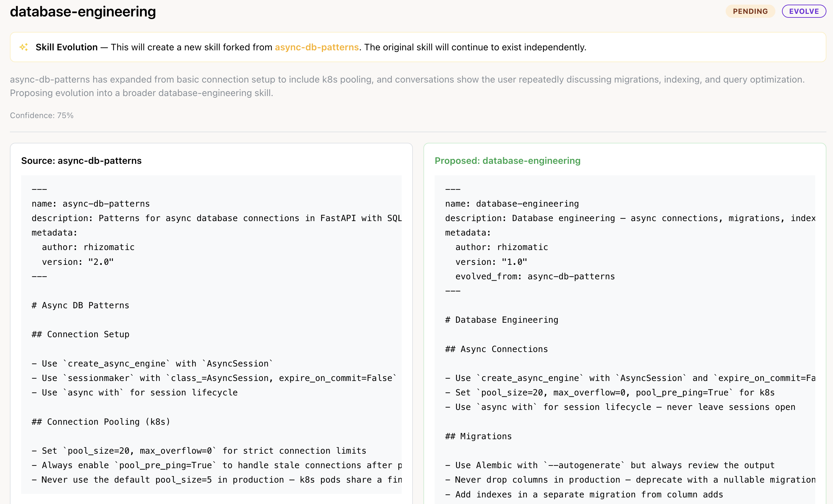Click 'never leave sessions open' line
The width and height of the screenshot is (833, 504).
(620, 407)
